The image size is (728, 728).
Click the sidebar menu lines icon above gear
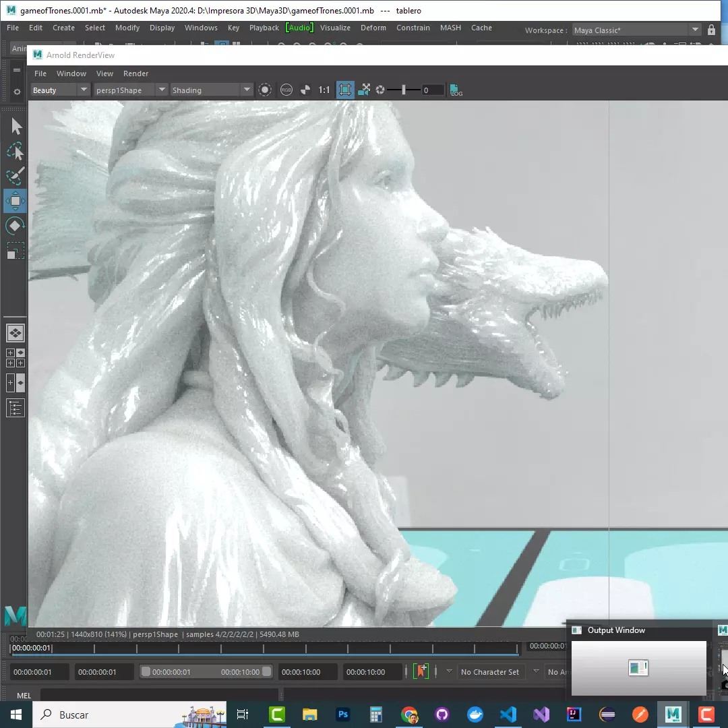pyautogui.click(x=17, y=70)
